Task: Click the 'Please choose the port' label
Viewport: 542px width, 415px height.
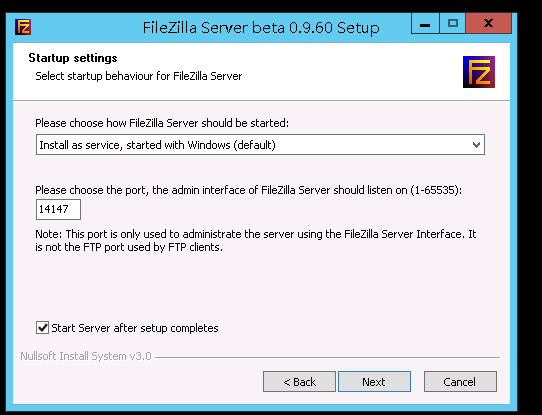Action: (249, 190)
